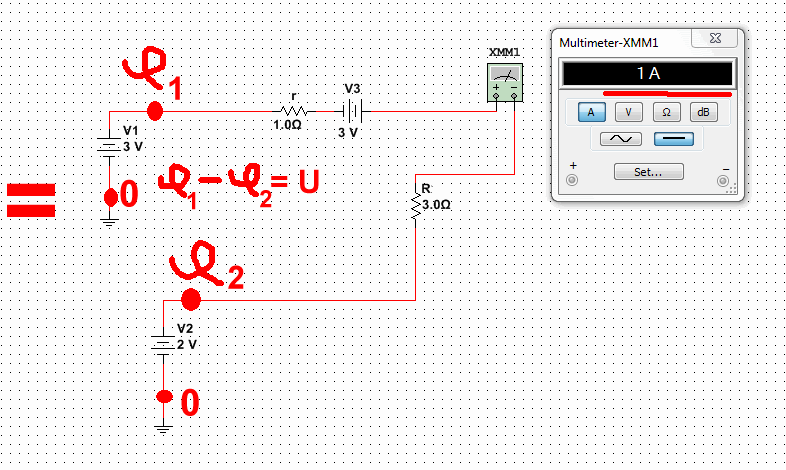Switch multimeter to ammeter mode A

592,112
